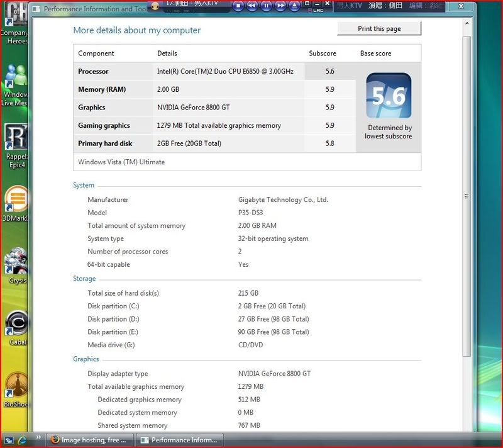This screenshot has height=448, width=503.
Task: Click the vertical scrollbar thumb
Action: 467,196
